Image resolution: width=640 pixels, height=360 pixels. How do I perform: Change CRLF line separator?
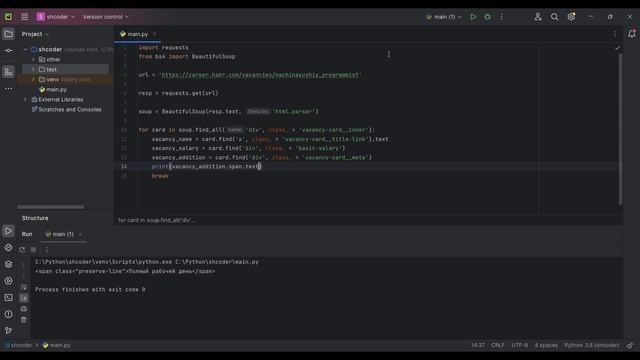[x=498, y=345]
